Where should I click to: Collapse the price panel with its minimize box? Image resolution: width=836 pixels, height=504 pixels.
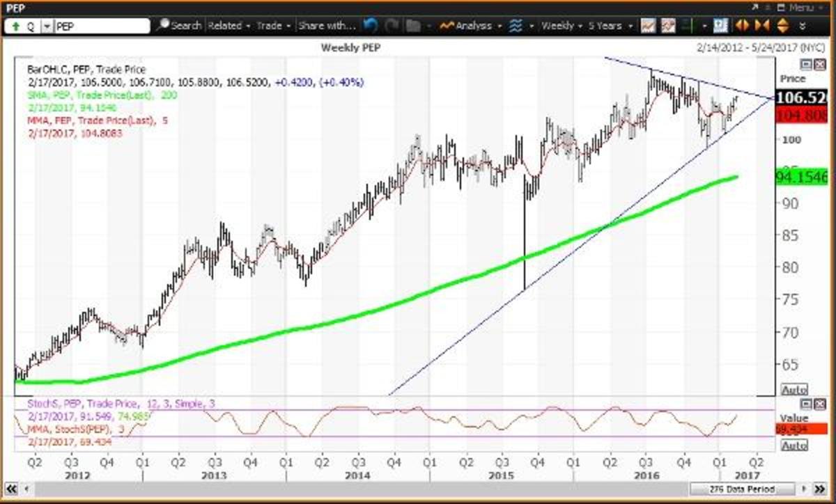[x=805, y=64]
